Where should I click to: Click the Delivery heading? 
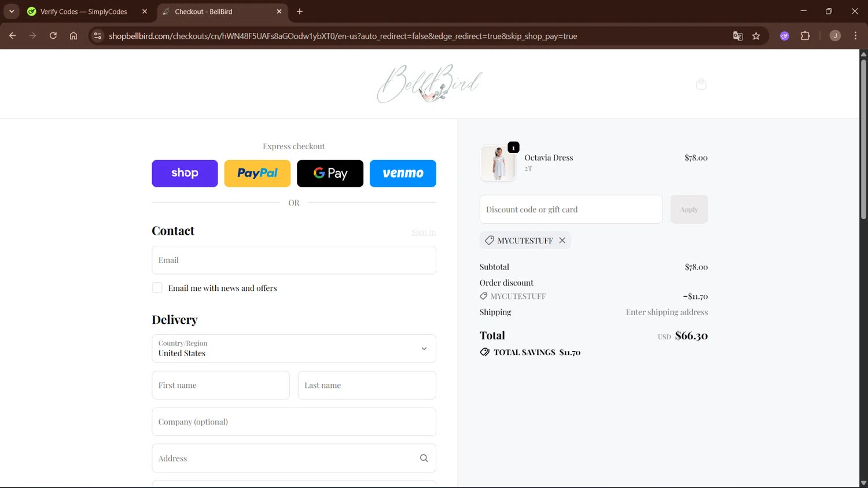coord(175,320)
